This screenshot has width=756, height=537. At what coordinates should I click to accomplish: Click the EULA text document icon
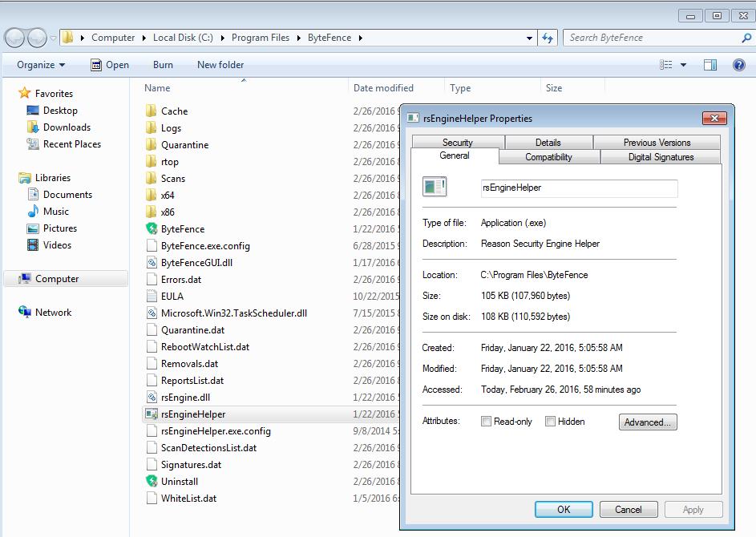click(152, 296)
